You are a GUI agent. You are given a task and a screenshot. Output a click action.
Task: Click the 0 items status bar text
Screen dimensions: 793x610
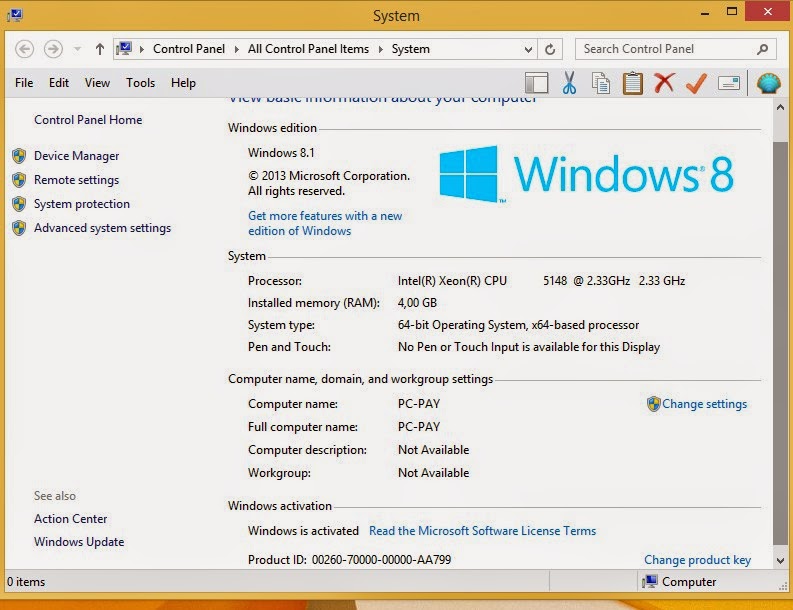click(x=26, y=582)
